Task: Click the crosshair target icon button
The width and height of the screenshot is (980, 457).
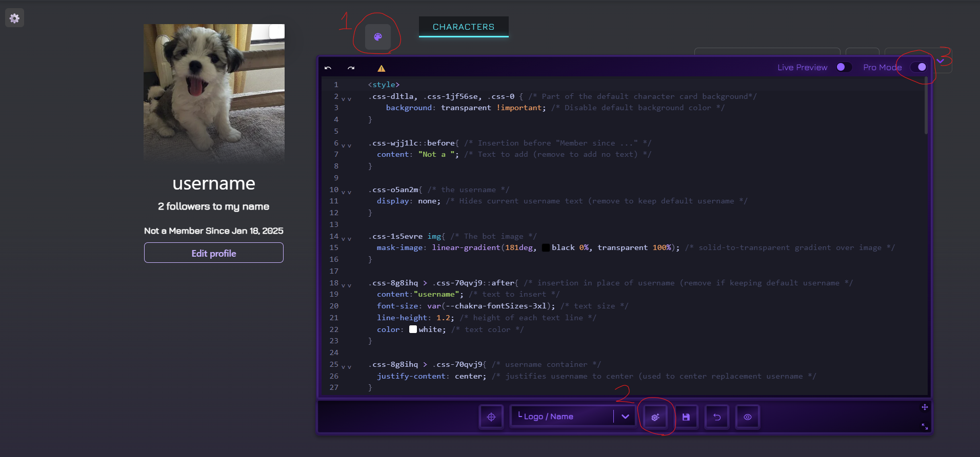Action: (x=491, y=417)
